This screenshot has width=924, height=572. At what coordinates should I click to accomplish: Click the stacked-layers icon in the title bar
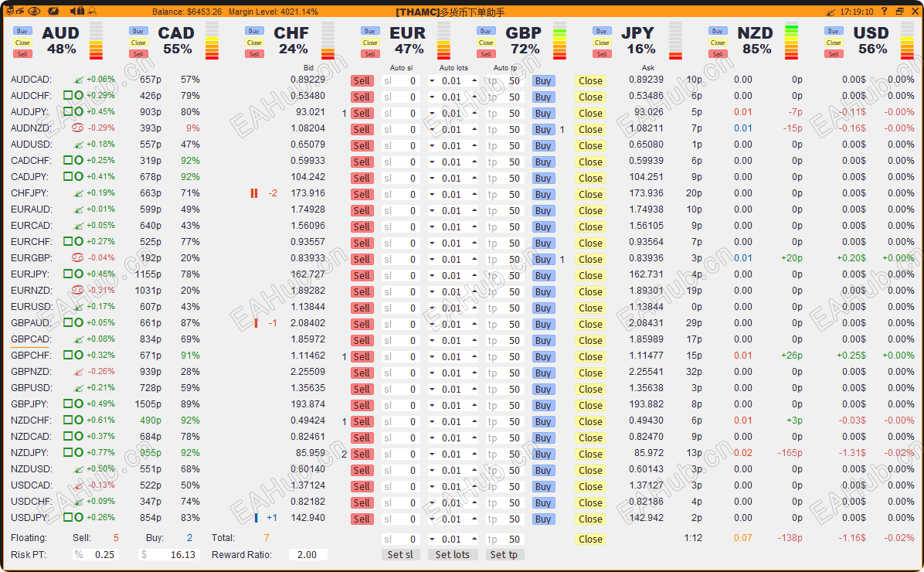pos(10,11)
